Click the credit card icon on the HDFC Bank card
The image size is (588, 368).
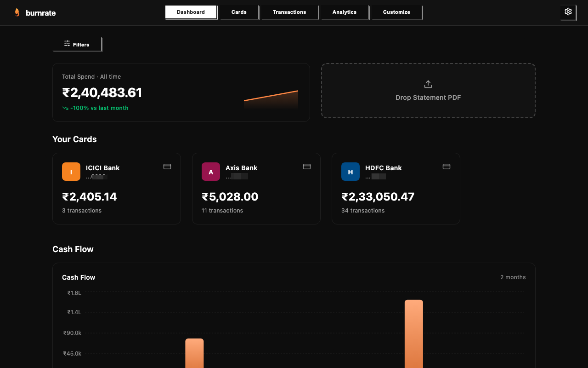pos(446,166)
